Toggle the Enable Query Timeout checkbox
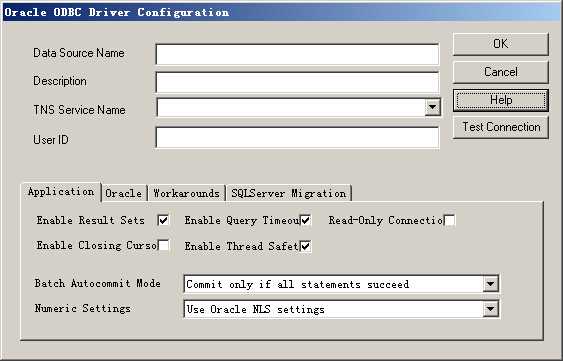563x361 pixels. pos(306,220)
